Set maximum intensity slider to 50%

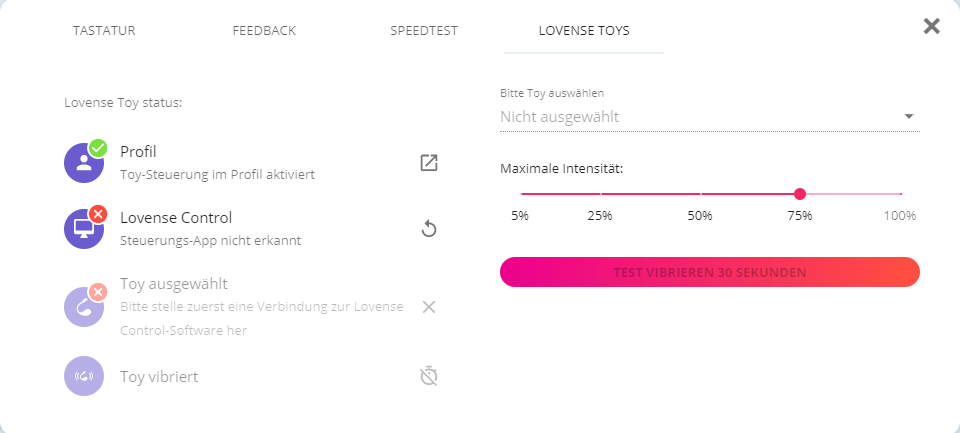pyautogui.click(x=700, y=194)
